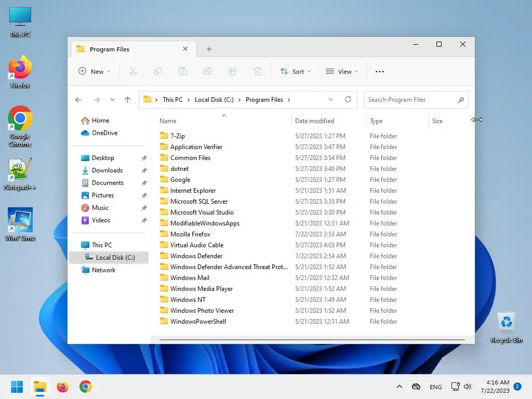Screen dimensions: 532x399
Task: Click Local Disk (C:) in breadcrumb
Action: tap(214, 100)
